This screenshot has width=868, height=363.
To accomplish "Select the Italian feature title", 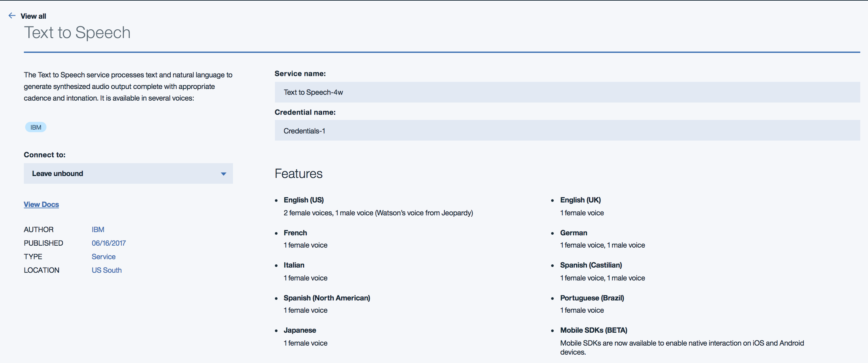I will 294,265.
